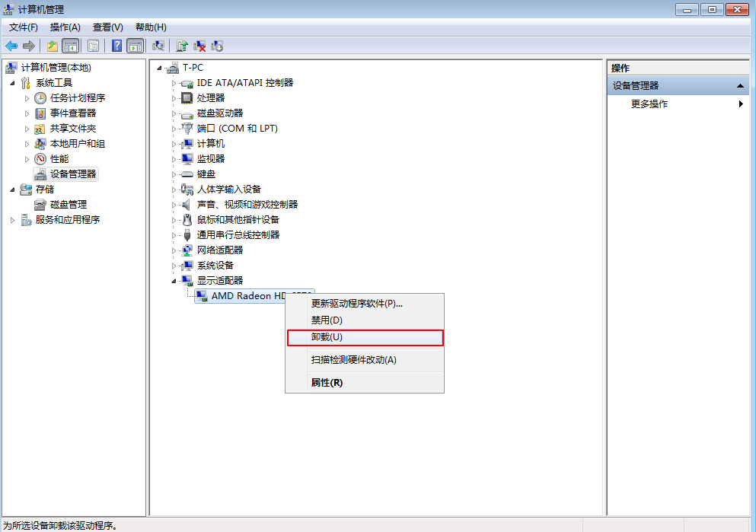Click the 任务计划程序 clock icon

coord(40,98)
